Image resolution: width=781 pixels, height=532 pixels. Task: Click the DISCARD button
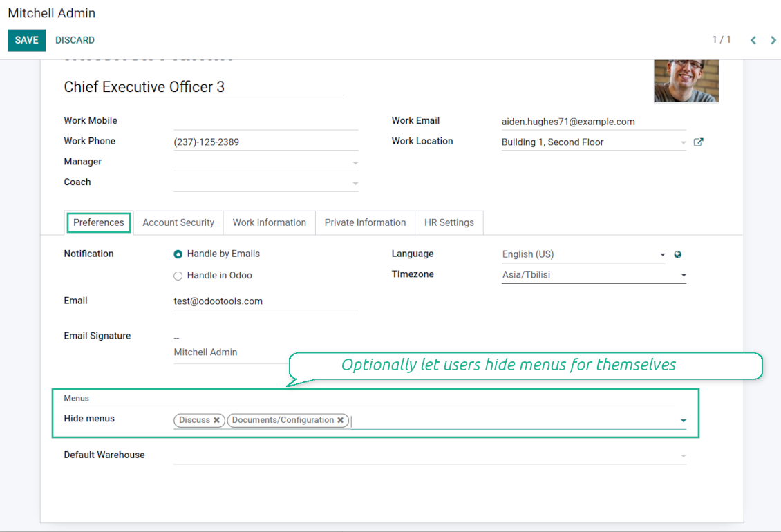[x=75, y=40]
